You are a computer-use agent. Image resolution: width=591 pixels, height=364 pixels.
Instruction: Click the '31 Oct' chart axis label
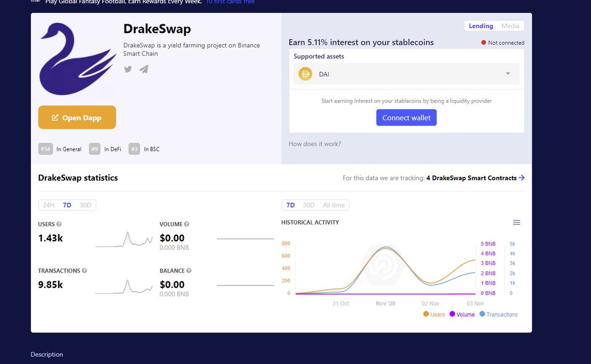tap(340, 303)
